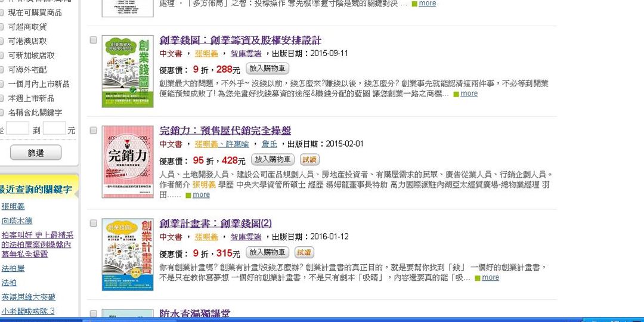Select checkbox for 完銷力 book

coord(93,130)
